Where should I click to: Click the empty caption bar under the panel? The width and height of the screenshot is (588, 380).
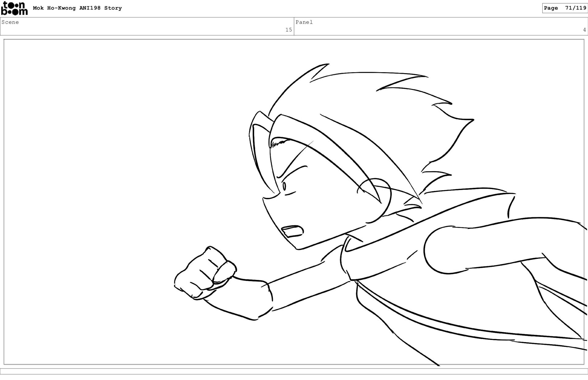click(294, 371)
